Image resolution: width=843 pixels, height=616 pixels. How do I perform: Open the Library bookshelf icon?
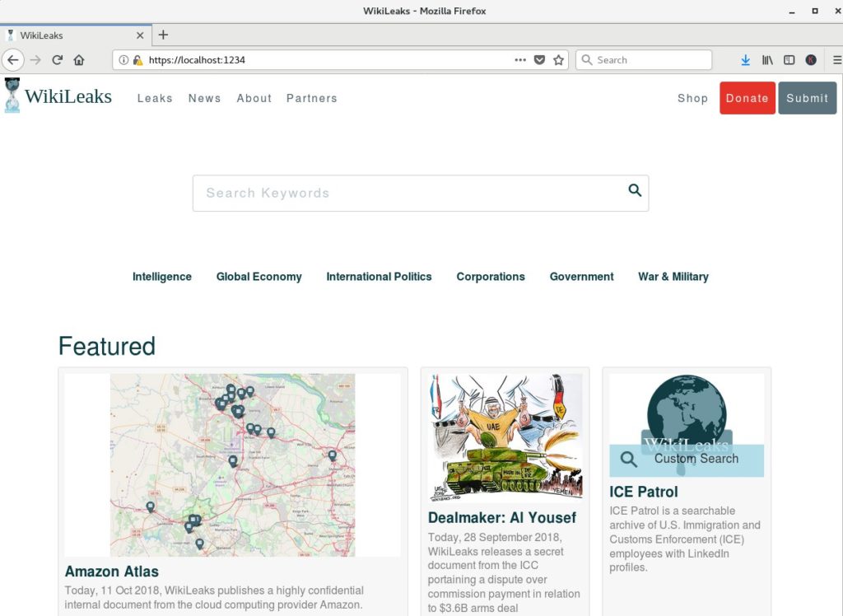[767, 60]
